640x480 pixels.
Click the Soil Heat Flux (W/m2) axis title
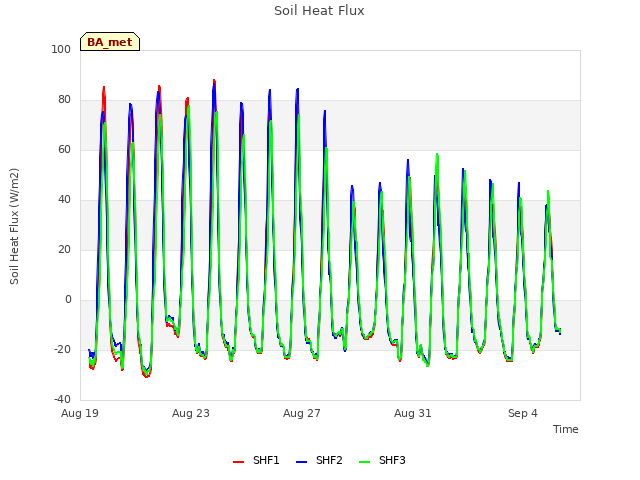point(14,226)
